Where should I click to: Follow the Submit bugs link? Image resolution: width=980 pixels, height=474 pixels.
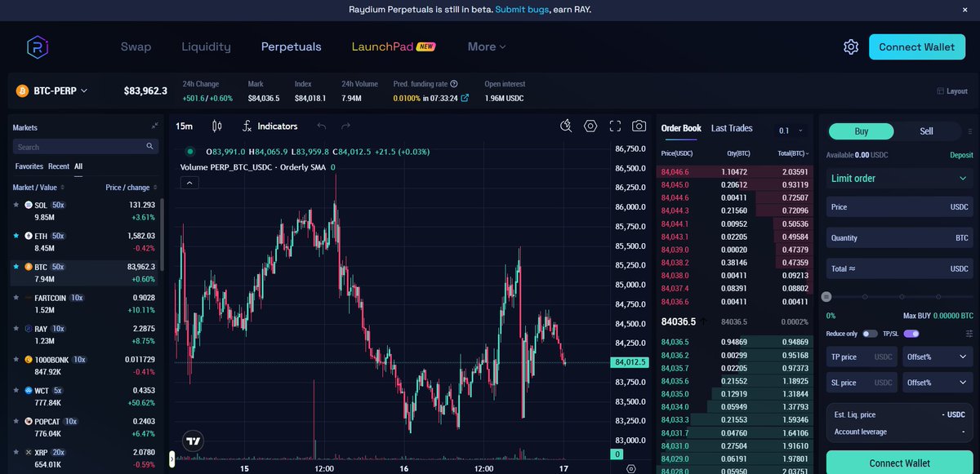(x=521, y=9)
